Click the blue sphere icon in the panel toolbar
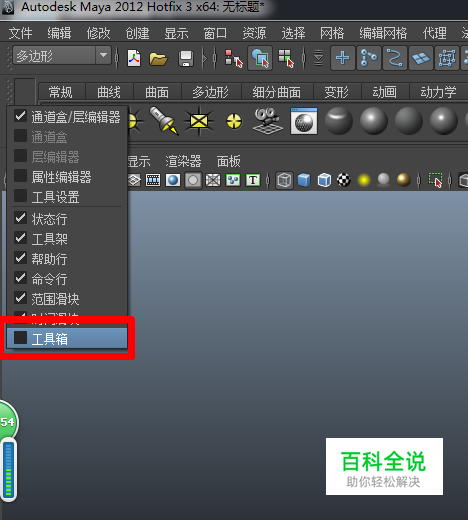This screenshot has height=520, width=468. (x=173, y=180)
